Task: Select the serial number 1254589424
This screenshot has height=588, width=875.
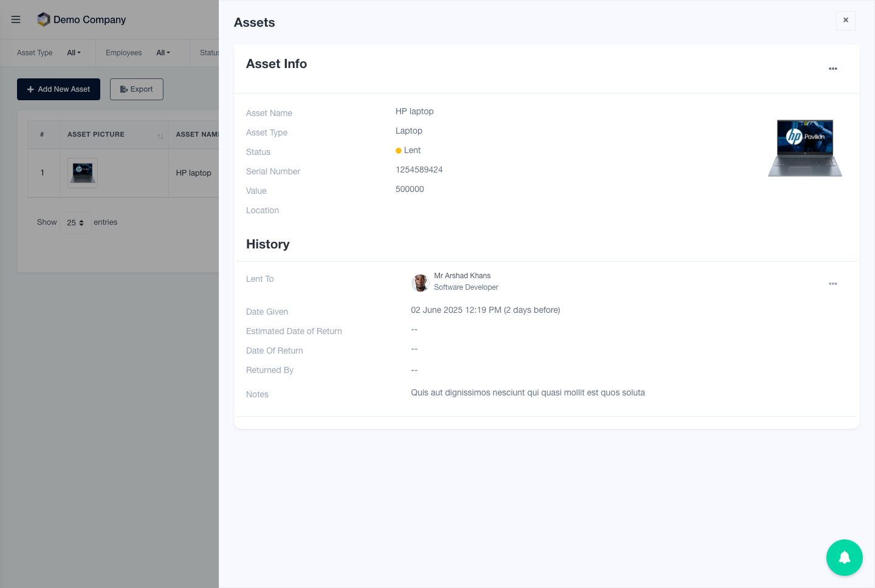Action: [419, 169]
